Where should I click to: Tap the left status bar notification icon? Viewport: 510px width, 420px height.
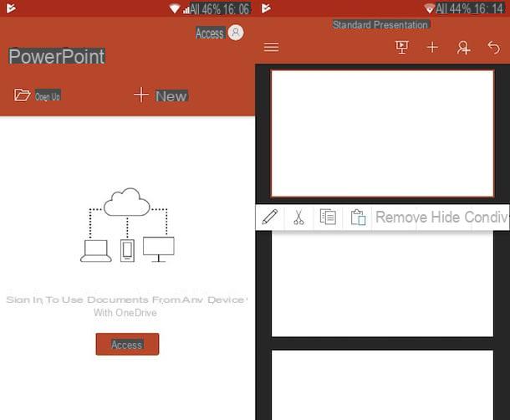pyautogui.click(x=11, y=8)
